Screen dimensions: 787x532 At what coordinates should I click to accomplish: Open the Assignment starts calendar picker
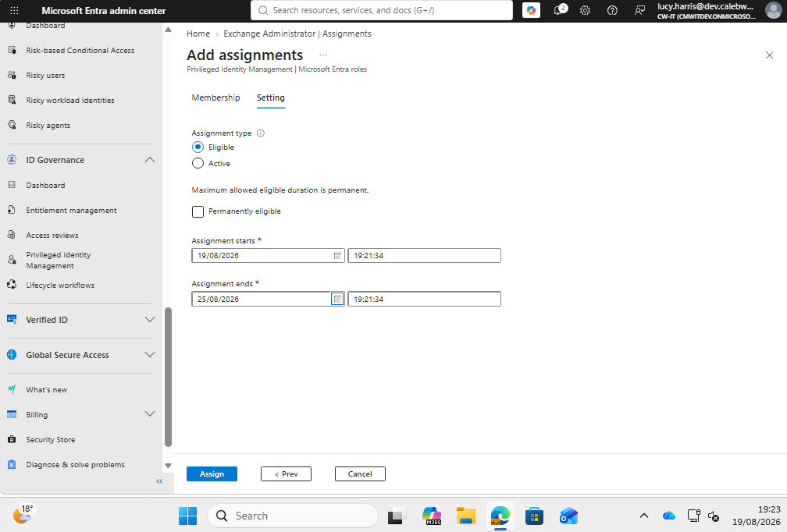(x=337, y=256)
